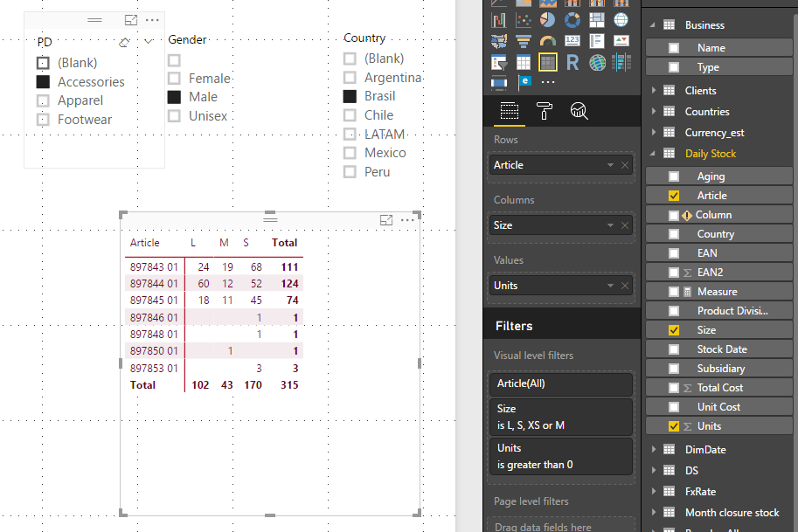Uncheck Brasil in the Country slicer
This screenshot has height=532, width=798.
pos(350,96)
